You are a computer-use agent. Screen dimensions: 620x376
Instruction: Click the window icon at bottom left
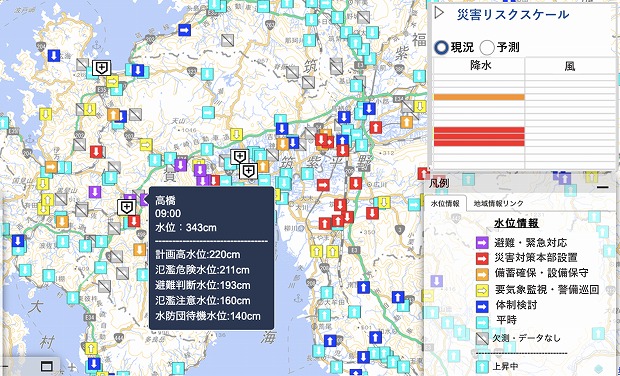click(47, 367)
